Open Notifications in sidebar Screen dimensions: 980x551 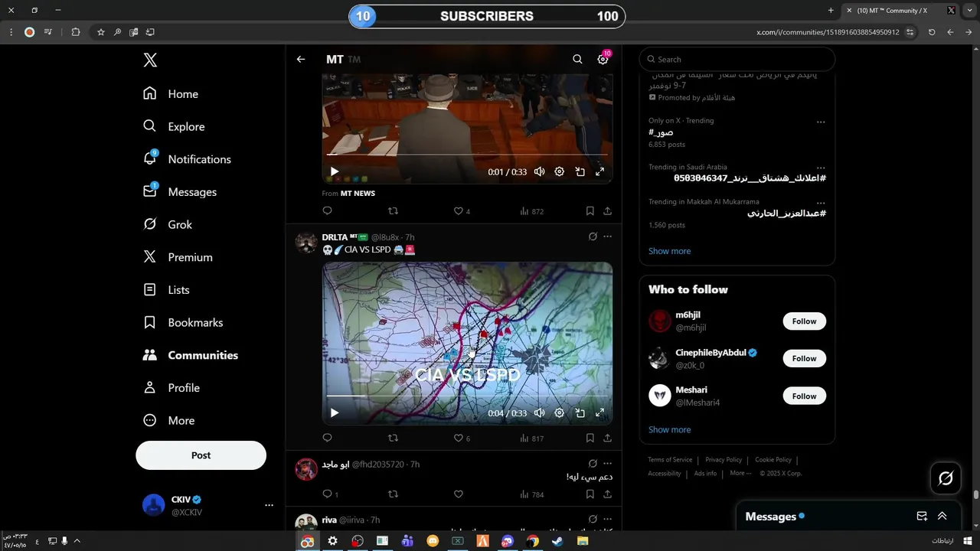[x=187, y=159]
